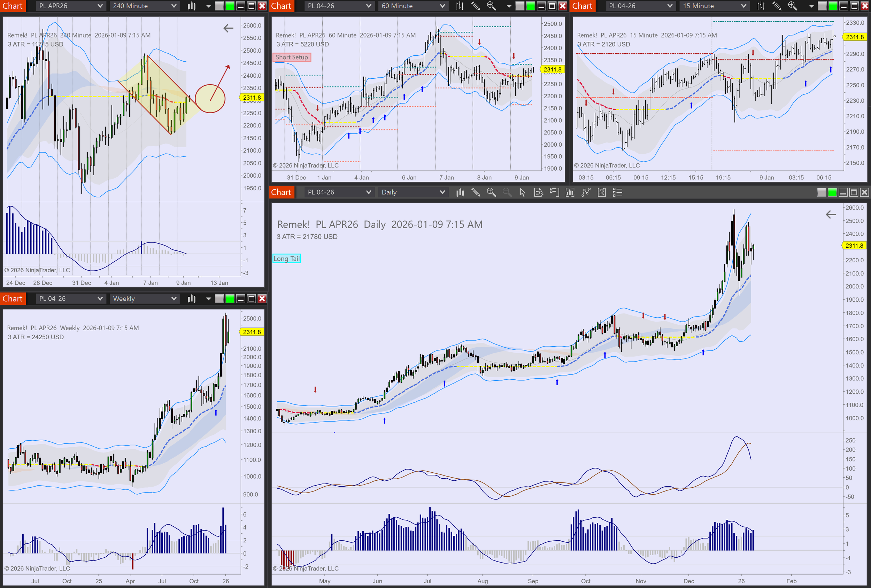Toggle green link button on 60 Minute chart
The height and width of the screenshot is (588, 871).
pos(530,6)
